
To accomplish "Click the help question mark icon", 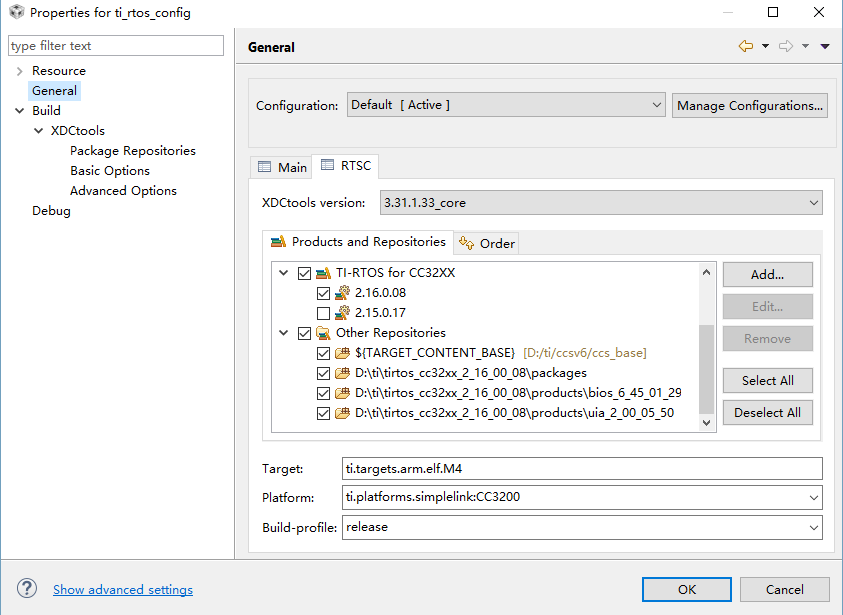I will 27,589.
